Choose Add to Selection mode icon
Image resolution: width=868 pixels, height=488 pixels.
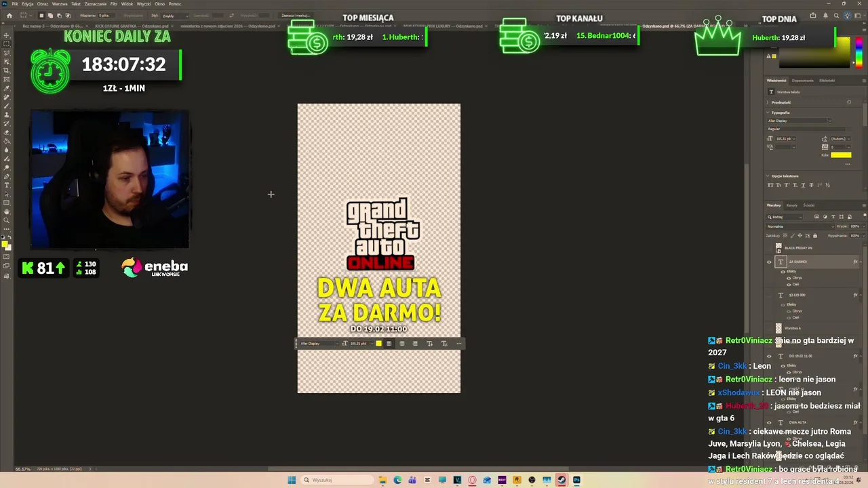50,16
